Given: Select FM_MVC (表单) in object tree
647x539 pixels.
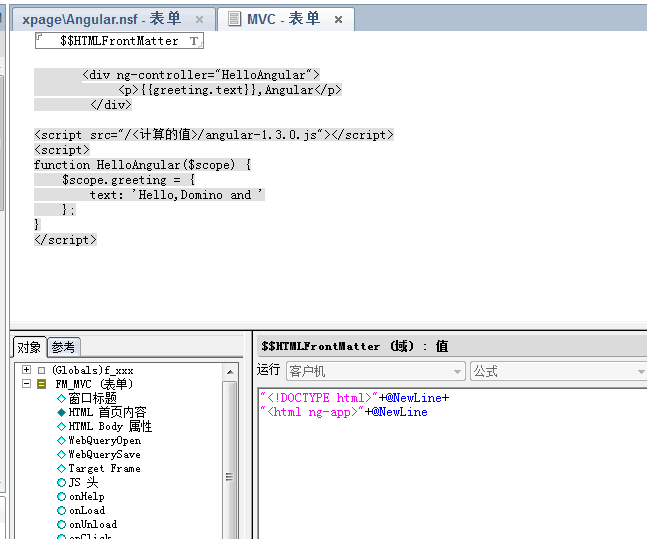Looking at the screenshot, I should coord(94,384).
